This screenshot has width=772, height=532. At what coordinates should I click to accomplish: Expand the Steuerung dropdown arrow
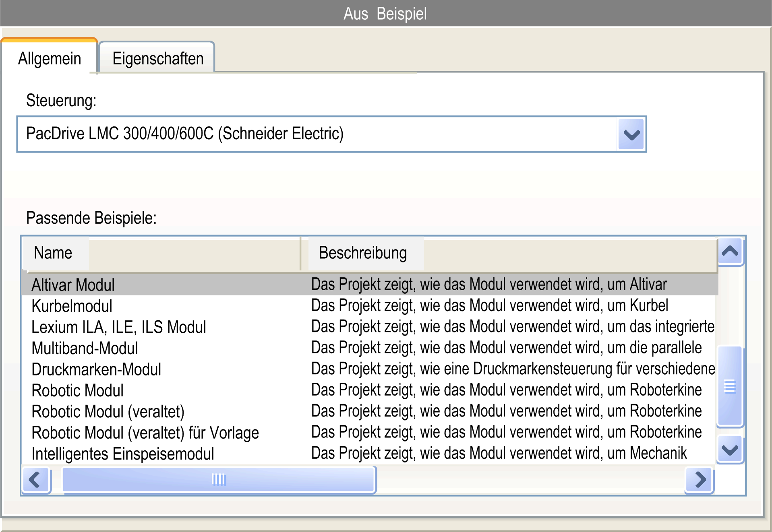click(631, 134)
